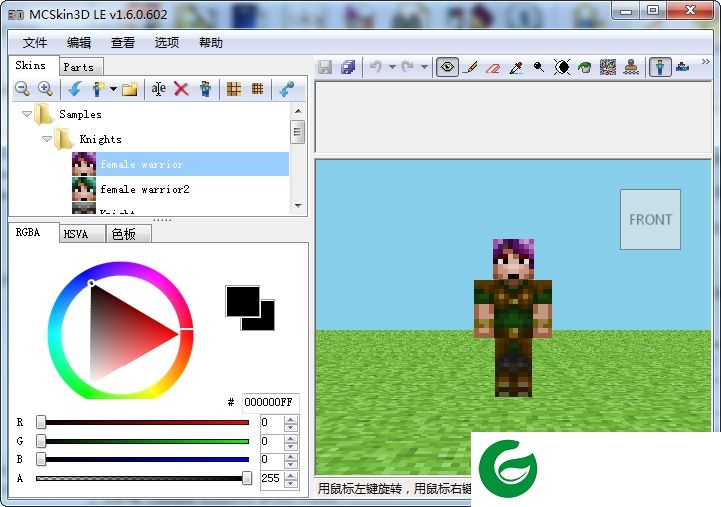Viewport: 721px width, 507px height.
Task: Click the new folder icon
Action: click(x=130, y=88)
